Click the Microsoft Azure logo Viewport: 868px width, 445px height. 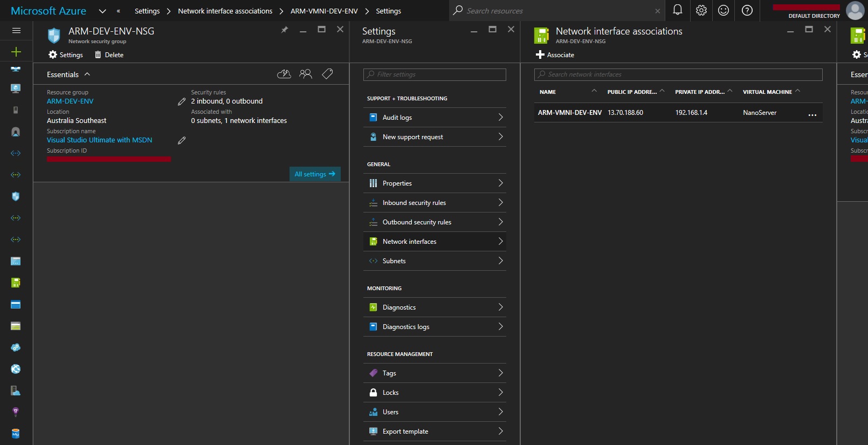click(x=49, y=11)
